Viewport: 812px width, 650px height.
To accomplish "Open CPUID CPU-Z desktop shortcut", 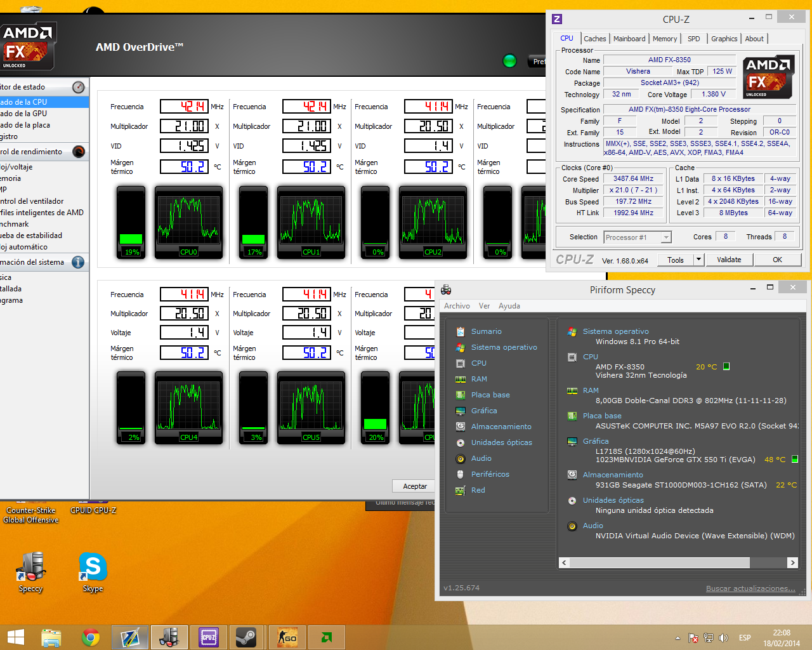I will pos(93,510).
